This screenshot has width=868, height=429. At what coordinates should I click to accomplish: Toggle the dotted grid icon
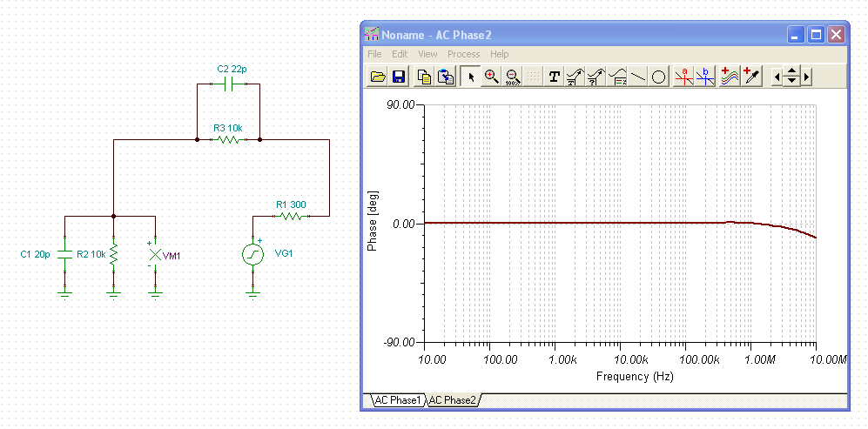tap(533, 77)
